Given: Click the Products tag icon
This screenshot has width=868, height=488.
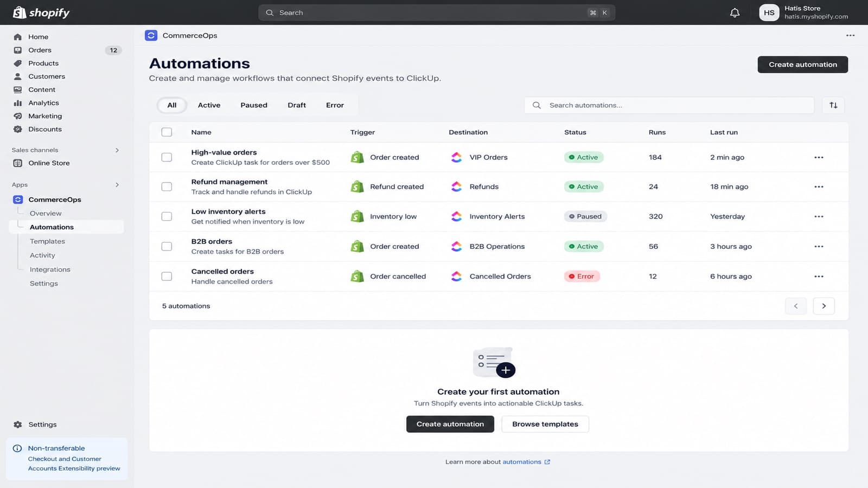Looking at the screenshot, I should click(x=18, y=63).
